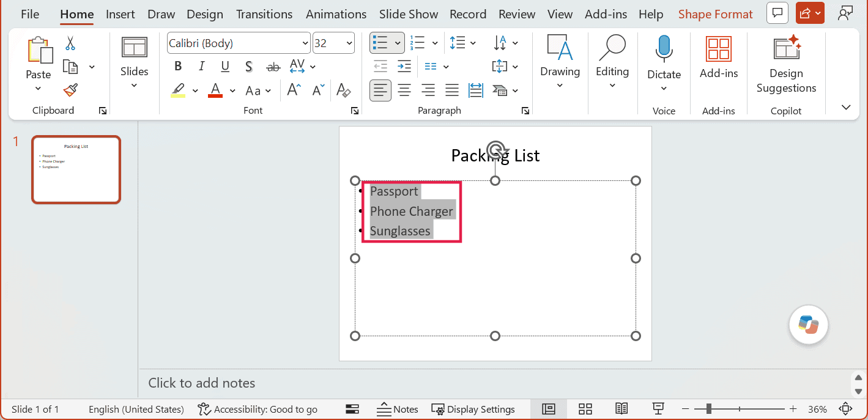Click English (United States) language
Screen dimensions: 868x420
pos(136,409)
